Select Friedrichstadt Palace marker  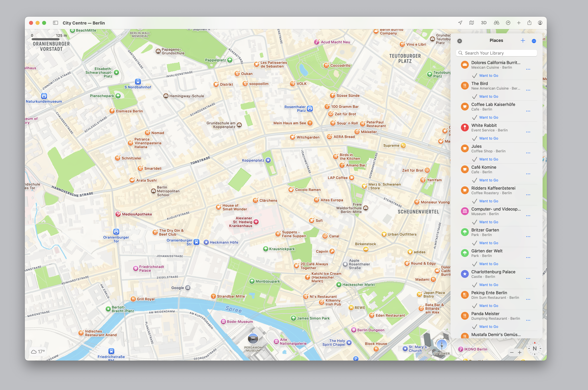point(135,268)
